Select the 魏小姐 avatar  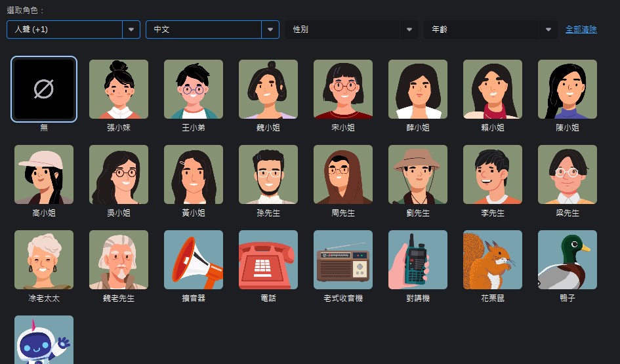(x=268, y=89)
